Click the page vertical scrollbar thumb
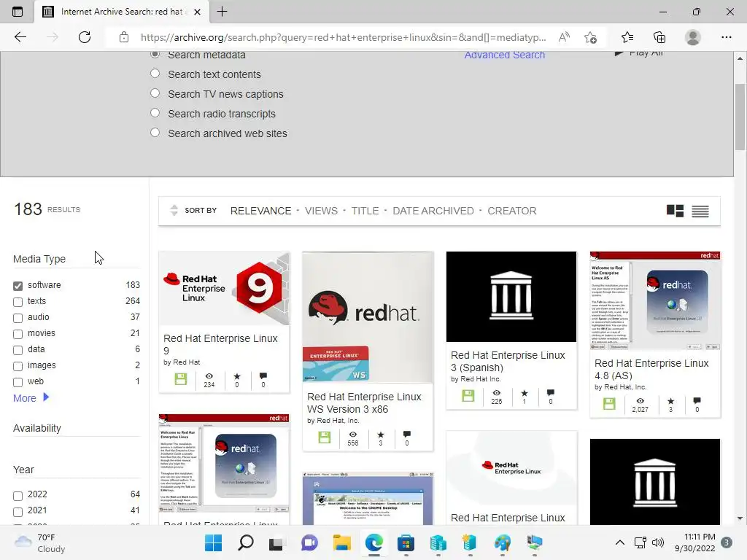 click(740, 117)
